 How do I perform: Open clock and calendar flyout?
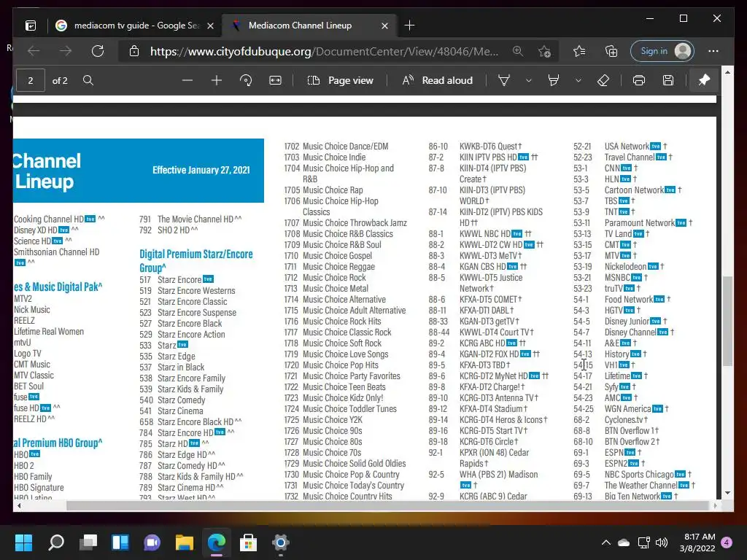[697, 542]
